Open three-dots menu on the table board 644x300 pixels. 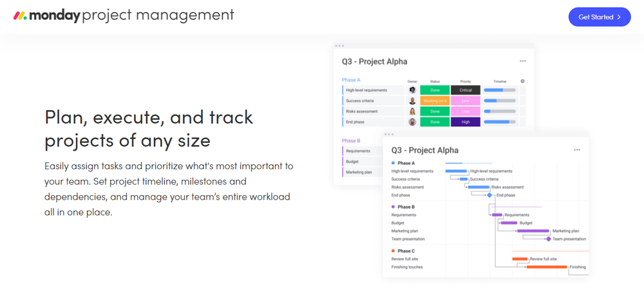pyautogui.click(x=522, y=61)
